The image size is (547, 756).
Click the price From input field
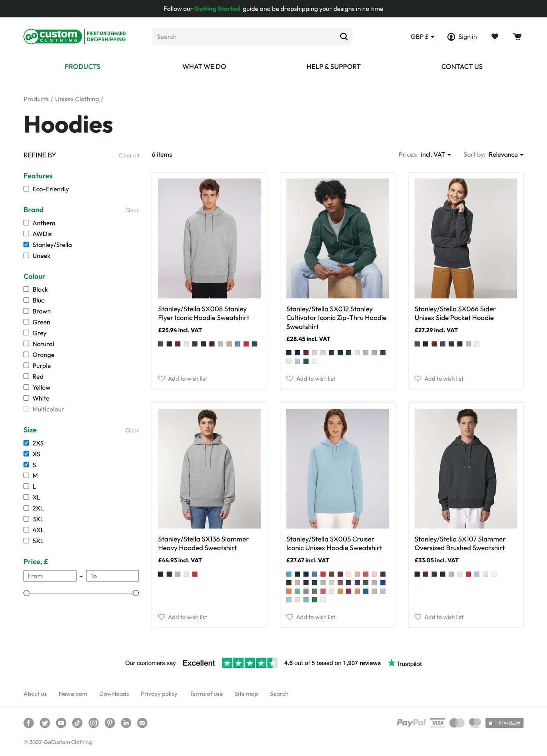pos(50,576)
